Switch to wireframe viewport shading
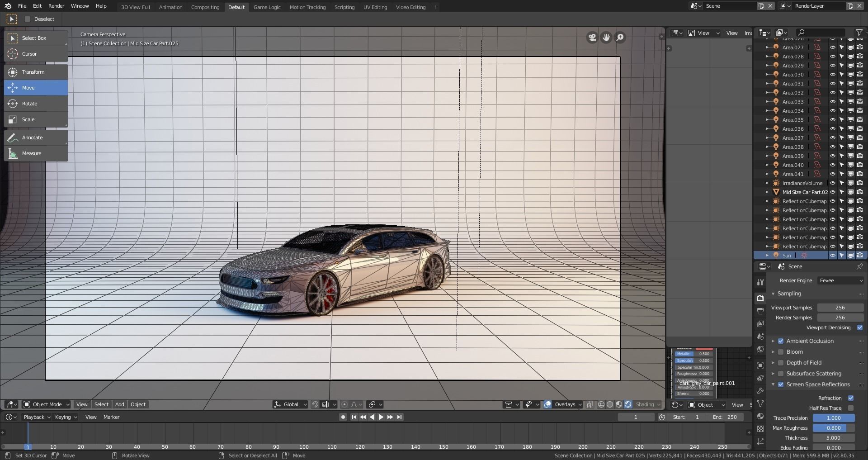The height and width of the screenshot is (460, 868). click(x=601, y=404)
